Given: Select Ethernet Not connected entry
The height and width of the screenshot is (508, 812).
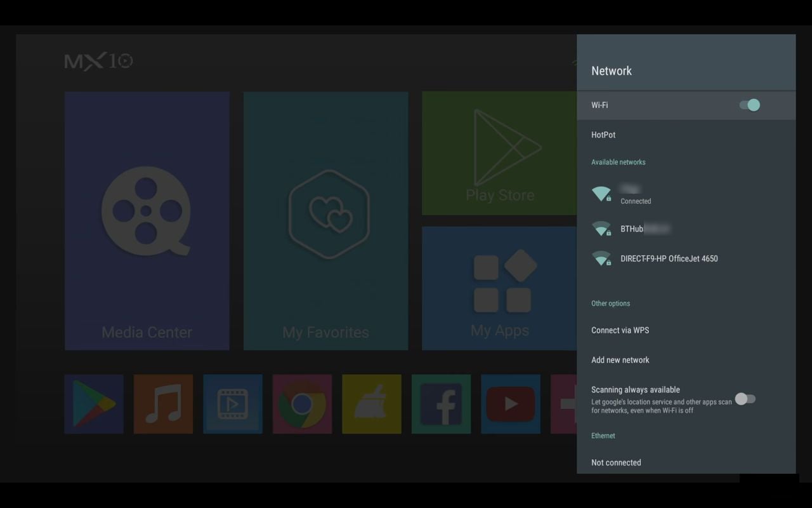Looking at the screenshot, I should click(x=616, y=462).
